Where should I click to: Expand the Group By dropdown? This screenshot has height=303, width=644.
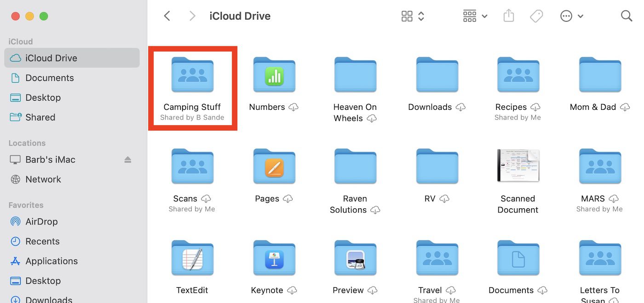tap(475, 16)
